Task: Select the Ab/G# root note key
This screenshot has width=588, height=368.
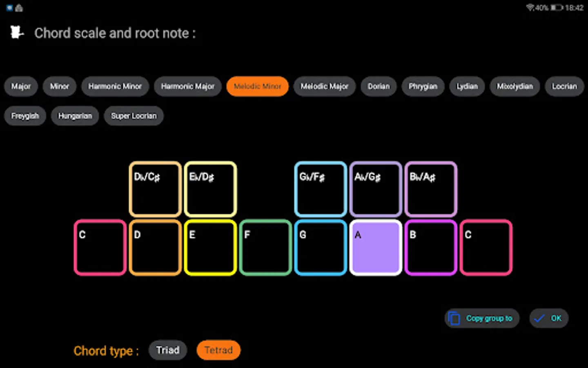Action: click(x=376, y=189)
